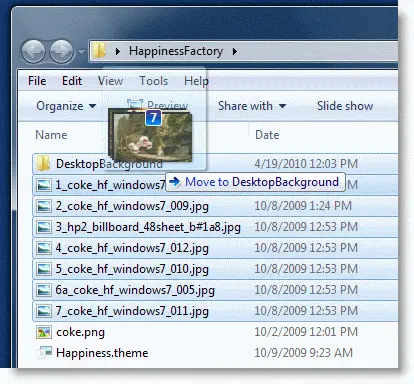Click the DesktopBackground folder name
The height and width of the screenshot is (384, 414).
(109, 164)
